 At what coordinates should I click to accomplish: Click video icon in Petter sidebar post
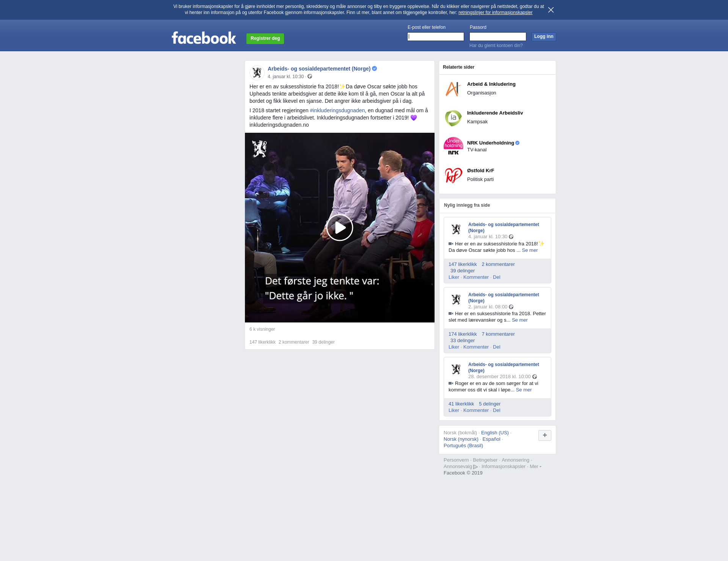pyautogui.click(x=451, y=314)
